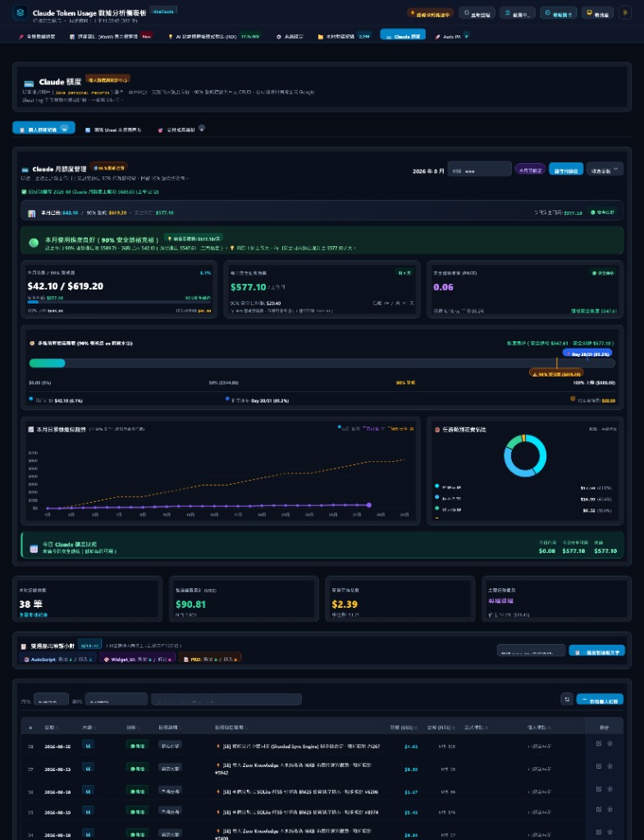Click the $90.81 total value
The width and height of the screenshot is (644, 840).
[190, 605]
